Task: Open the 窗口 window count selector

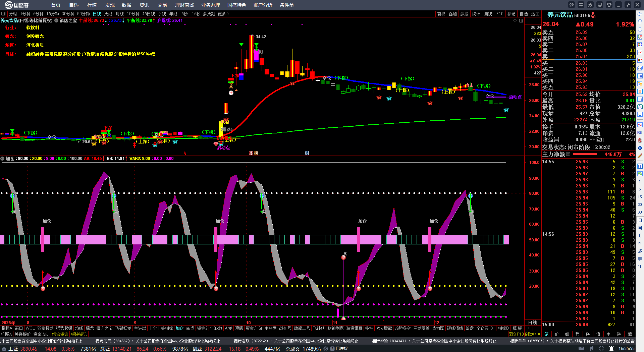Action: tap(19, 328)
